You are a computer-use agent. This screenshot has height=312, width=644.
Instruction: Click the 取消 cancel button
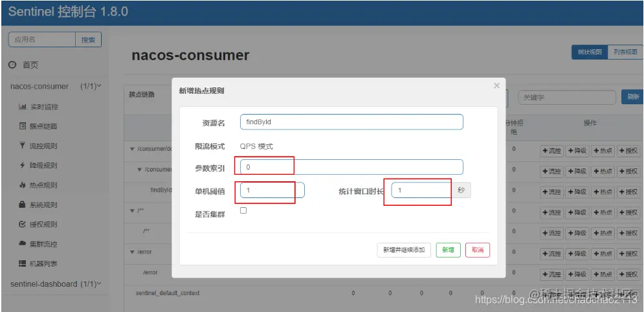click(x=478, y=250)
